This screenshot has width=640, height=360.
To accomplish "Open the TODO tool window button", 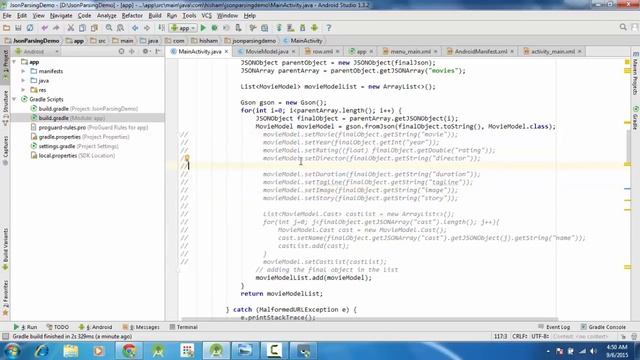I will click(x=58, y=327).
